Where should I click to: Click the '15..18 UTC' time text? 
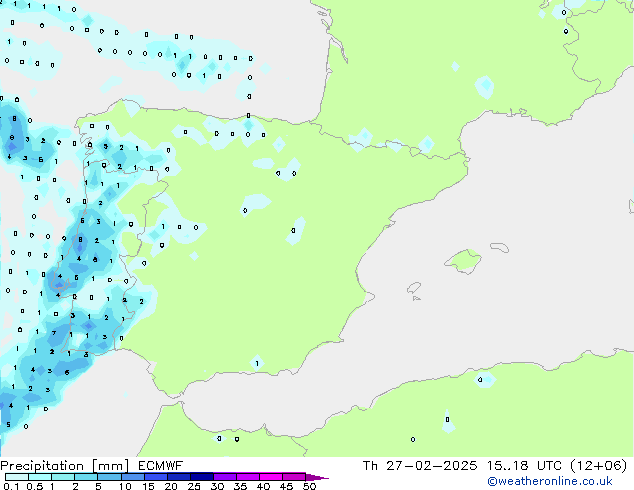pyautogui.click(x=524, y=466)
